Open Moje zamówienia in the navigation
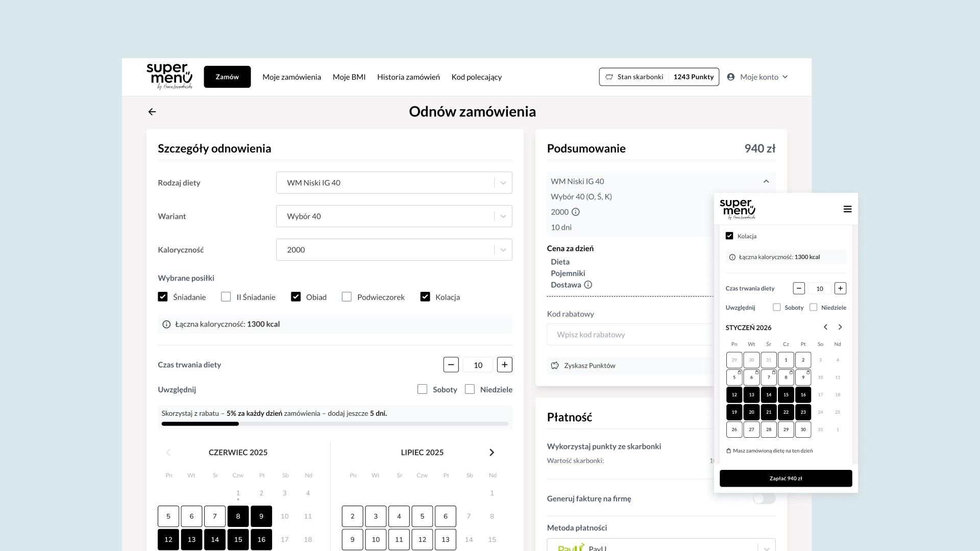 click(x=291, y=77)
